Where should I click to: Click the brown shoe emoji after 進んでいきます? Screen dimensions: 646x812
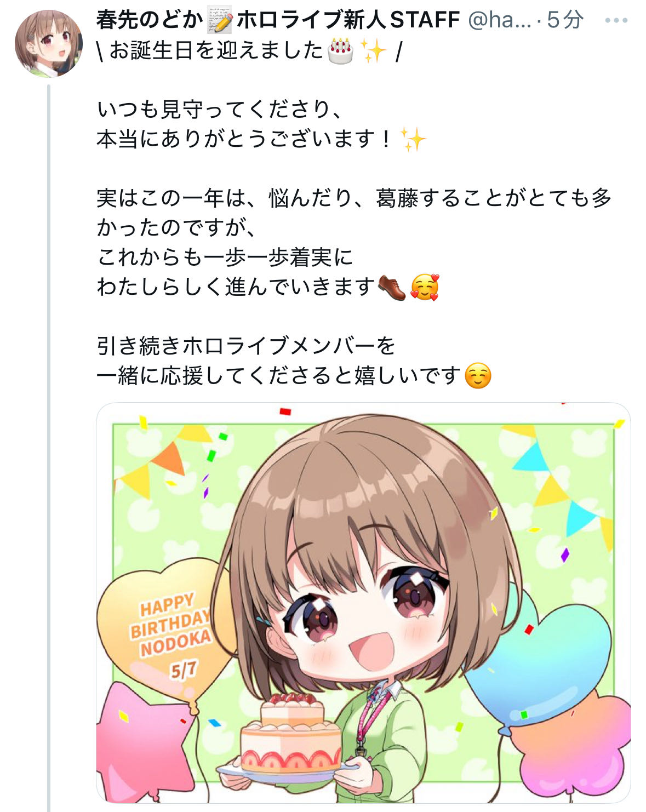[392, 287]
